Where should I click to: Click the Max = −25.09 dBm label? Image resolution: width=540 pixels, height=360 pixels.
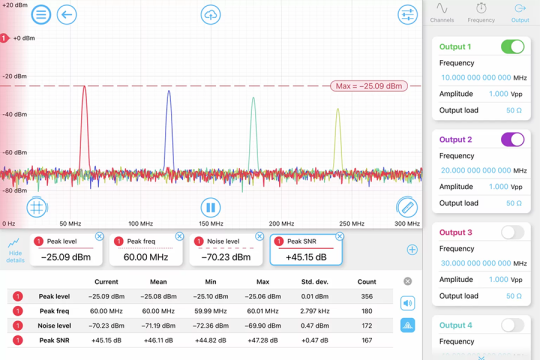[x=369, y=86]
